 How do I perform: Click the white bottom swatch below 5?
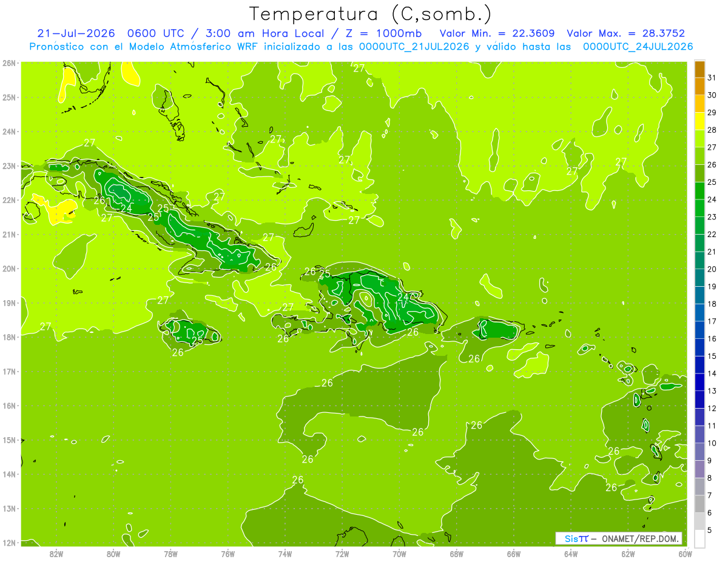(699, 538)
